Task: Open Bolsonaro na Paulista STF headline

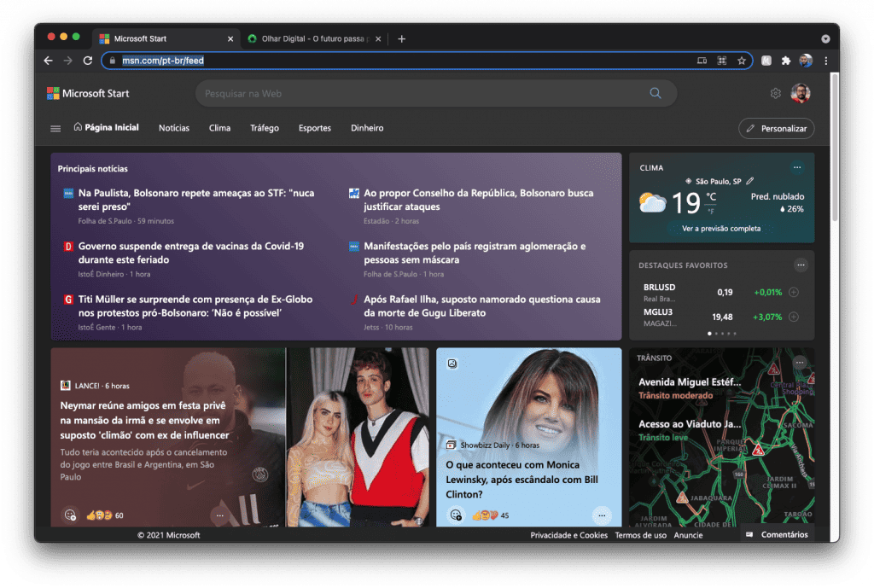Action: [196, 200]
